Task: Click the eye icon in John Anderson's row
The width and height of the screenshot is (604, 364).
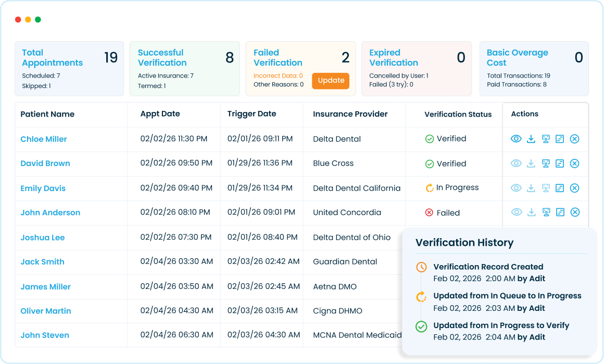Action: (517, 212)
